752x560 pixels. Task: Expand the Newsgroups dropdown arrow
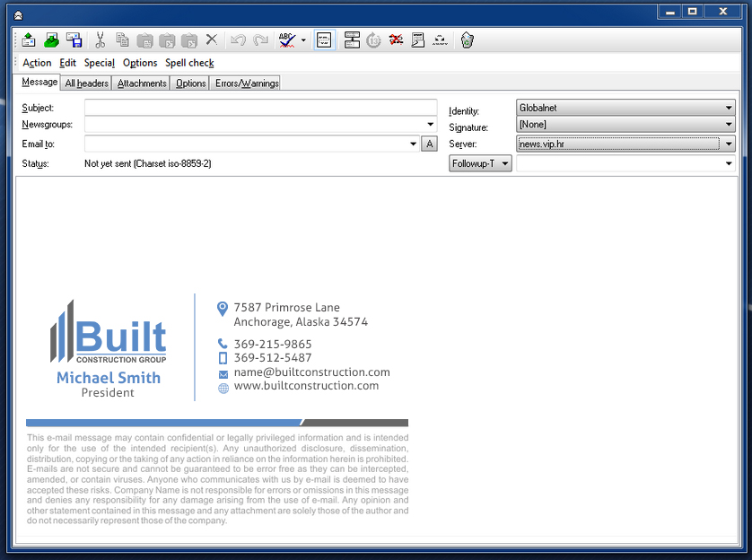click(430, 125)
